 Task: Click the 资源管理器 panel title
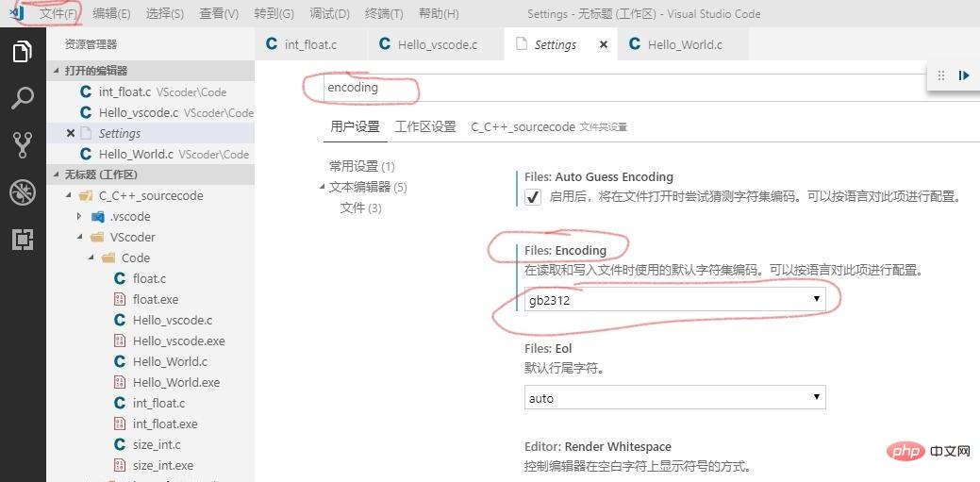[91, 44]
